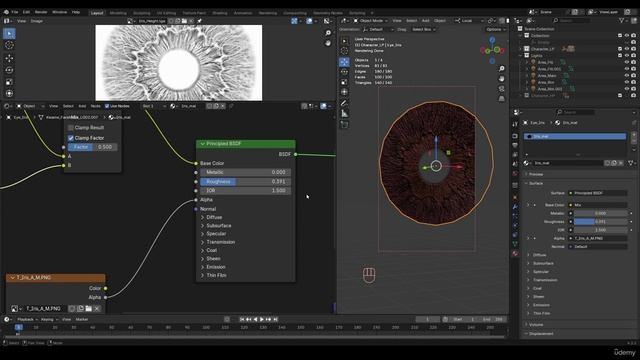Adjust the Roughness slider in Principled BSDF node
640x360 pixels.
(245, 182)
